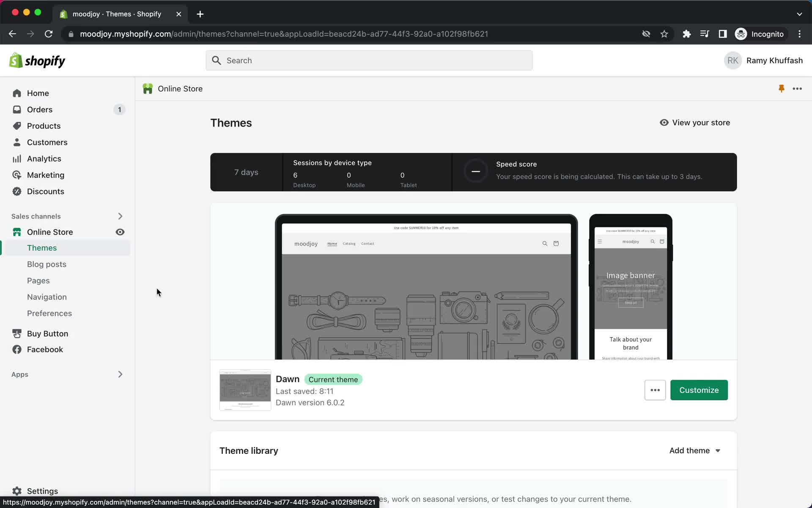
Task: Click the three-dot overflow menu icon
Action: point(655,390)
